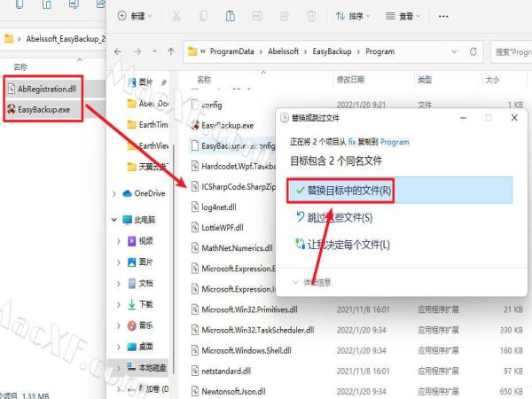
Task: Select EasyBackup.exe.config file
Action: pos(232,146)
